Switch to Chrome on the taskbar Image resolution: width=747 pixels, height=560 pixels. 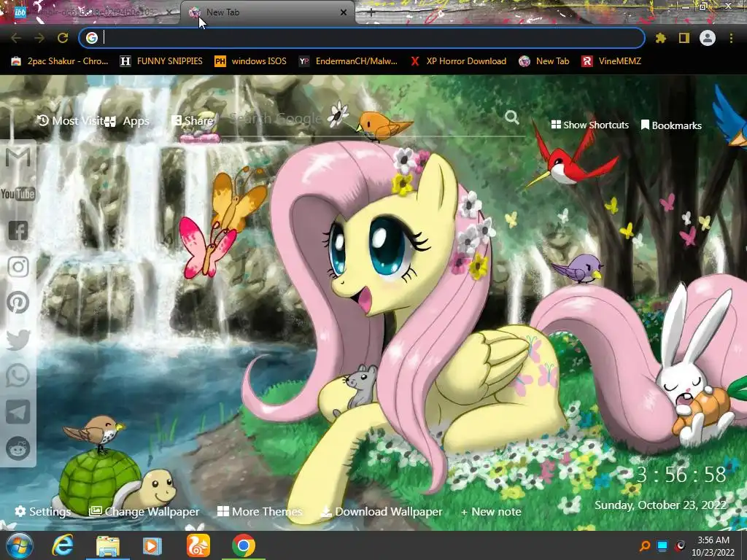(244, 545)
